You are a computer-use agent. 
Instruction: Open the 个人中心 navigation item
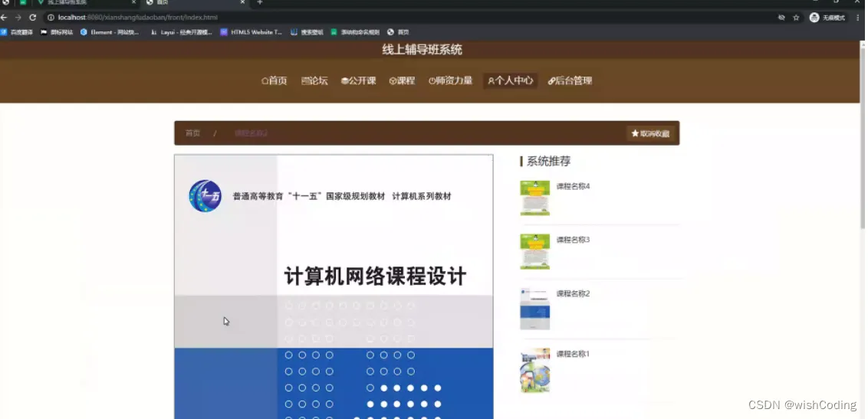pos(510,80)
